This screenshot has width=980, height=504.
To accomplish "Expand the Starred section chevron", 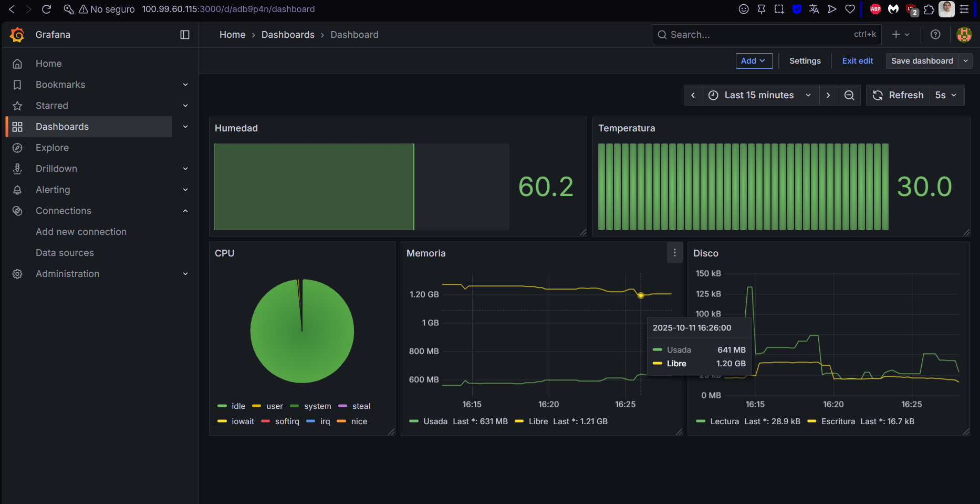I will click(185, 106).
